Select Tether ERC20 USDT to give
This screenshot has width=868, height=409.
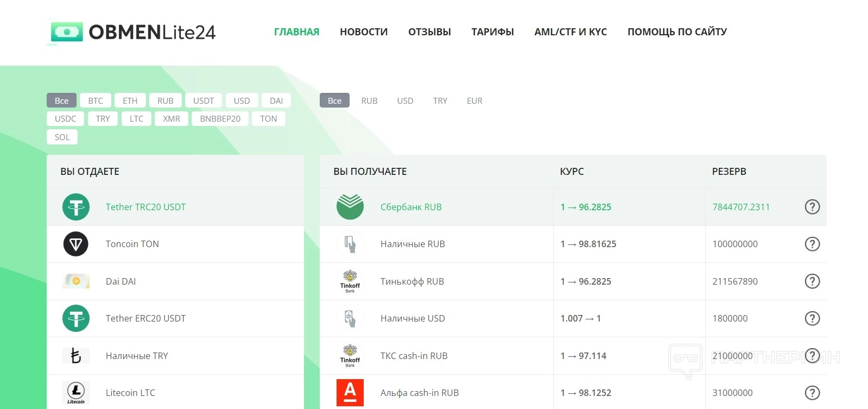coord(175,318)
